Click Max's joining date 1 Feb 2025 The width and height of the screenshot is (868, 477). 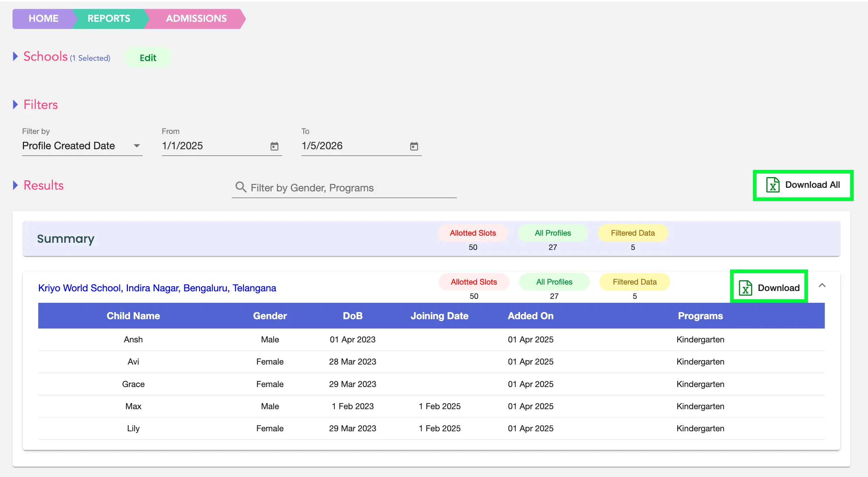point(440,406)
